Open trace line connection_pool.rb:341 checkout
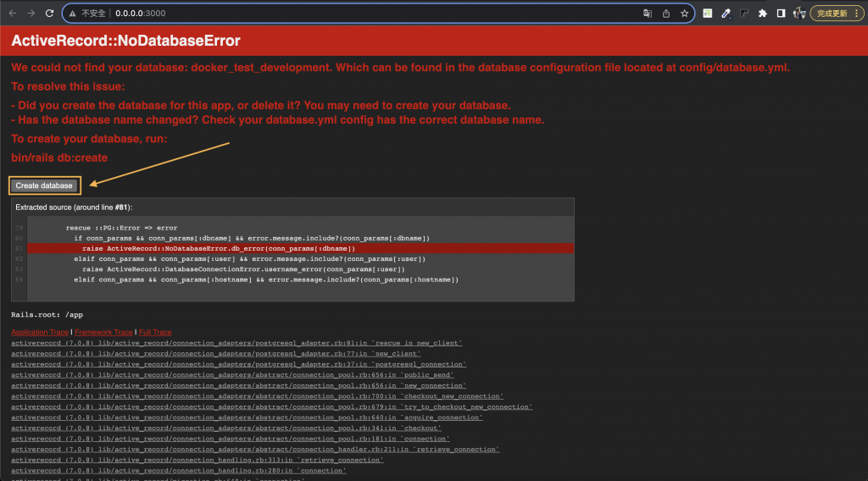This screenshot has height=481, width=868. 226,428
